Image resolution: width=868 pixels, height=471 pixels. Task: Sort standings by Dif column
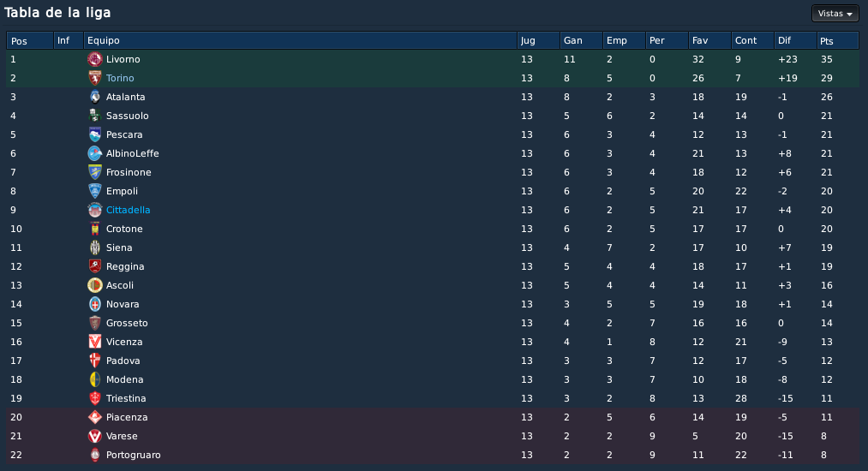(795, 40)
